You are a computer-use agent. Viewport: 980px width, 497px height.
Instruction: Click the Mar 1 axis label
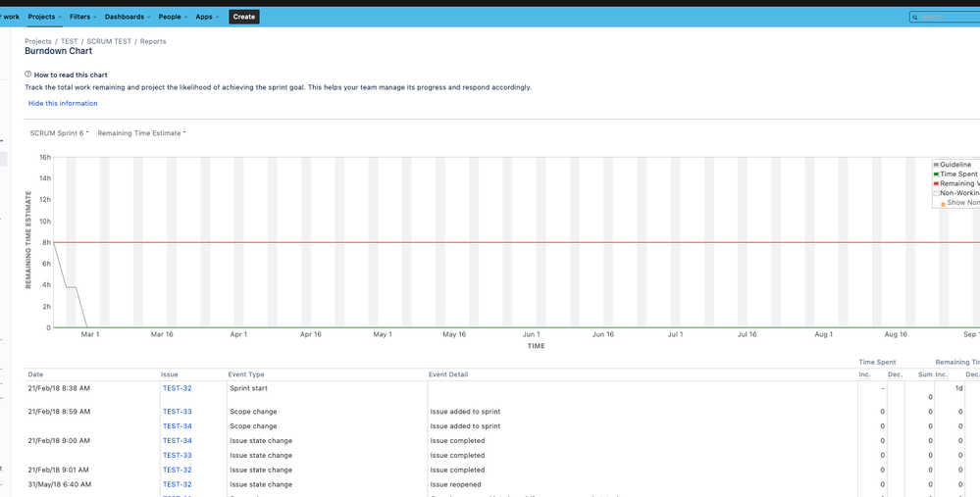90,334
